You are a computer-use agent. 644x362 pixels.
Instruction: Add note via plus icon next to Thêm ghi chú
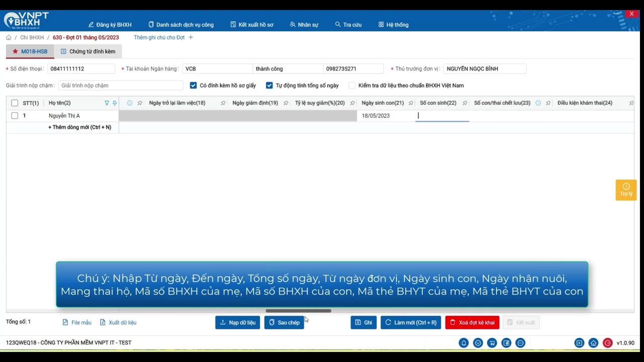click(191, 37)
